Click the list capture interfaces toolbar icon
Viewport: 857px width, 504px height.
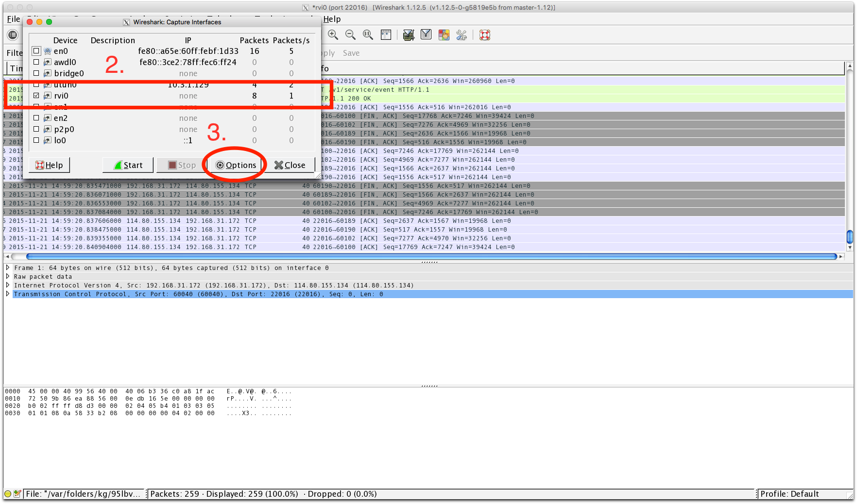pyautogui.click(x=13, y=35)
